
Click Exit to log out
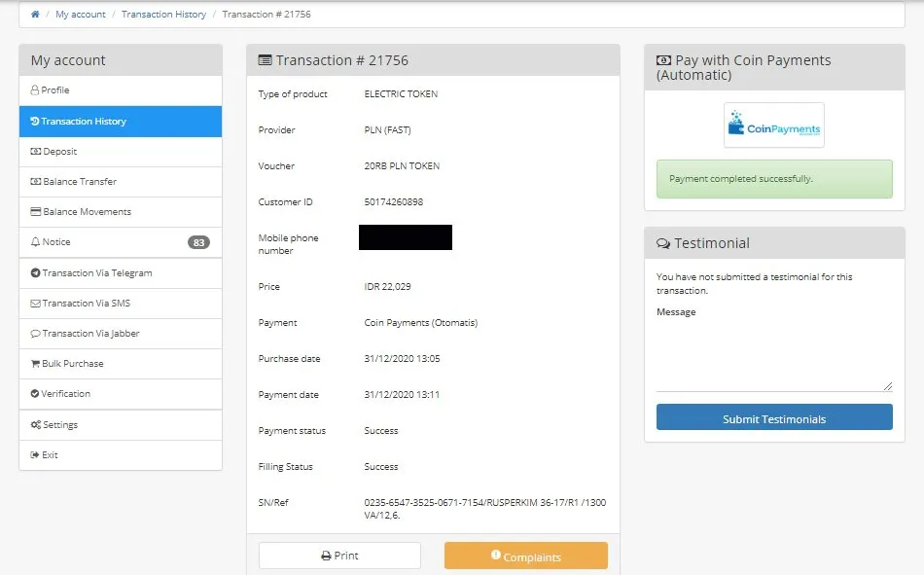(x=121, y=454)
